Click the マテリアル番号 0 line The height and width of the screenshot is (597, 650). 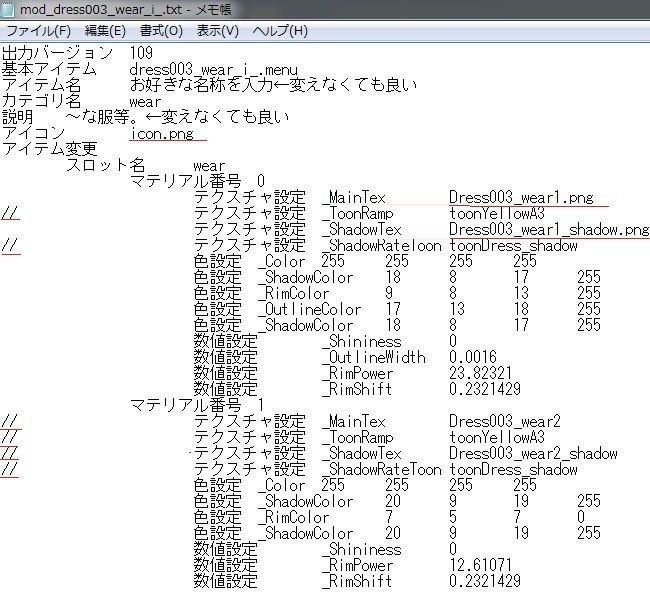tap(197, 181)
